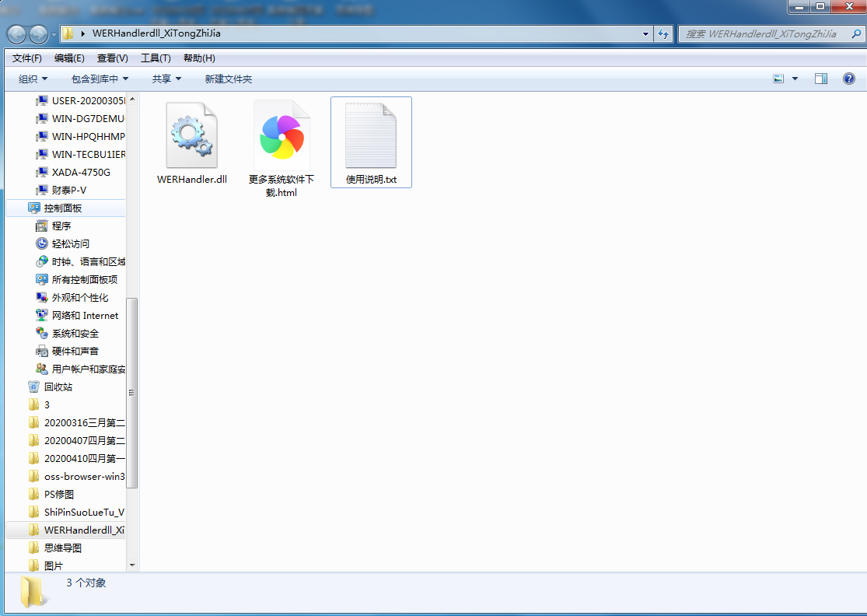
Task: Click the change view icon
Action: point(778,79)
